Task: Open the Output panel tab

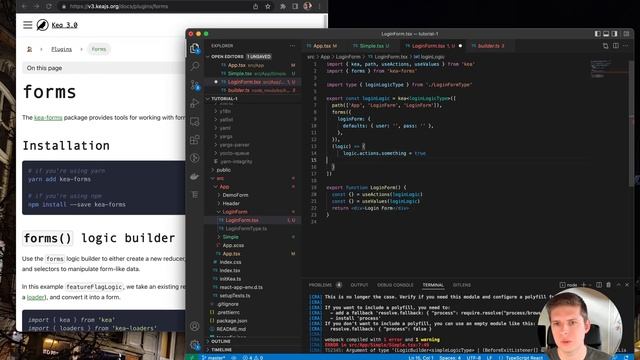Action: (x=359, y=285)
